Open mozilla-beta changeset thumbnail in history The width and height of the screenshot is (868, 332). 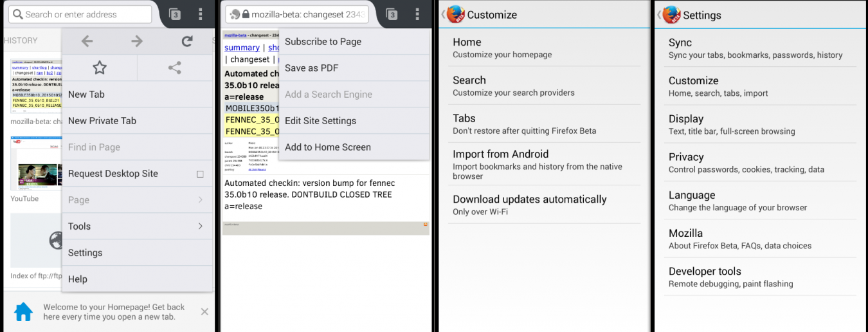click(36, 87)
